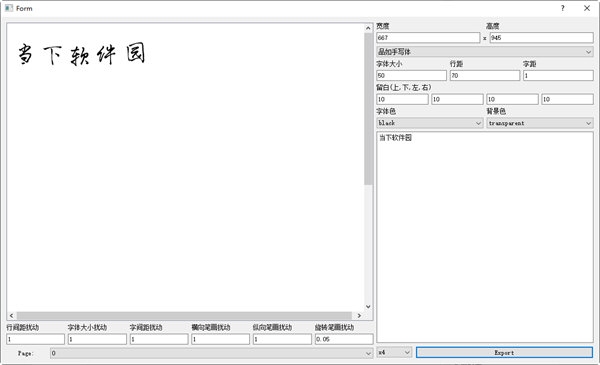The height and width of the screenshot is (365, 600).
Task: Click the Export button
Action: pos(504,353)
